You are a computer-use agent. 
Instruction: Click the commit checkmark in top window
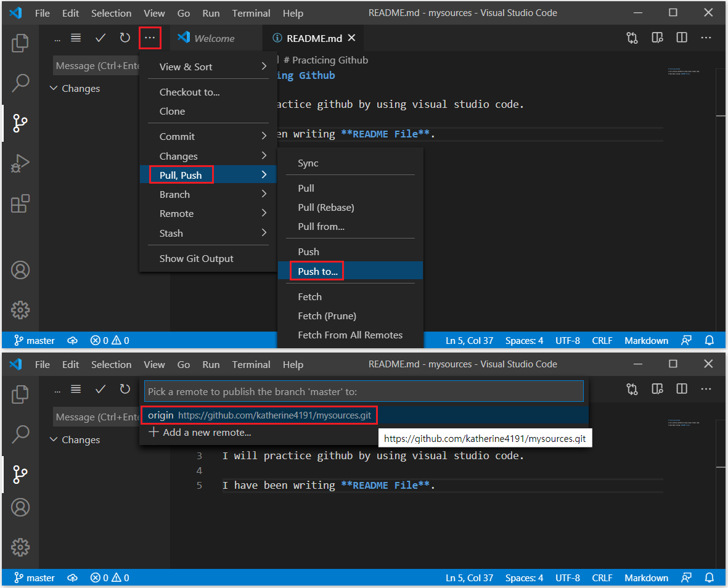click(100, 38)
